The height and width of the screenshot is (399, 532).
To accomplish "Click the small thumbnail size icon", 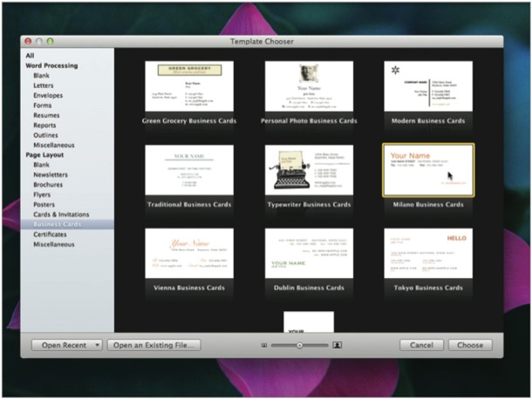I will [263, 345].
